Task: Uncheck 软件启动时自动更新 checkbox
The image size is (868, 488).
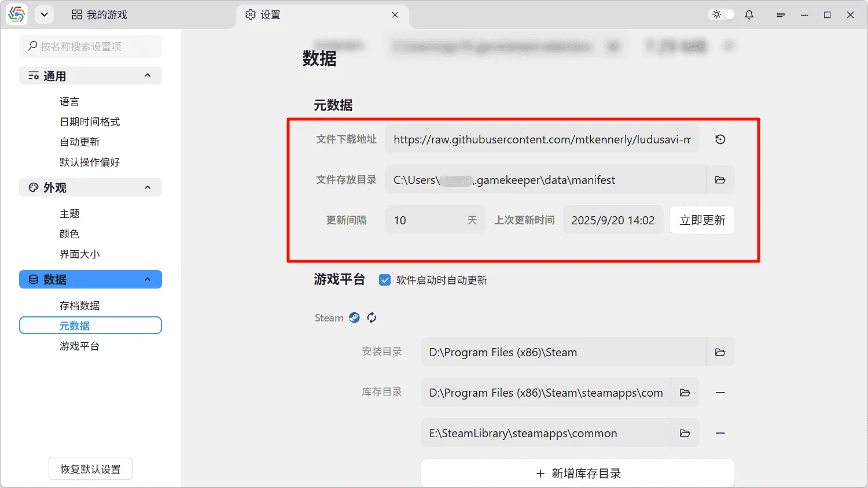Action: [384, 280]
